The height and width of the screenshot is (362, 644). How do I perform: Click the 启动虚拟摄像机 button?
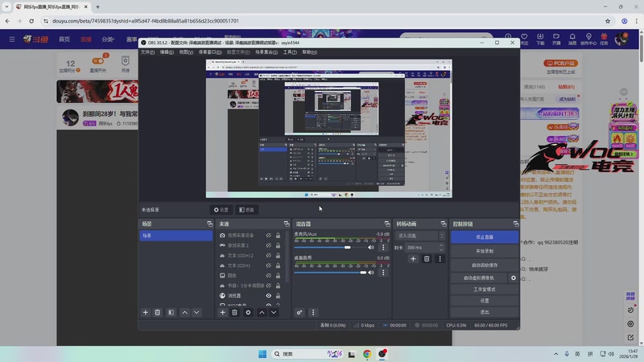point(479,278)
